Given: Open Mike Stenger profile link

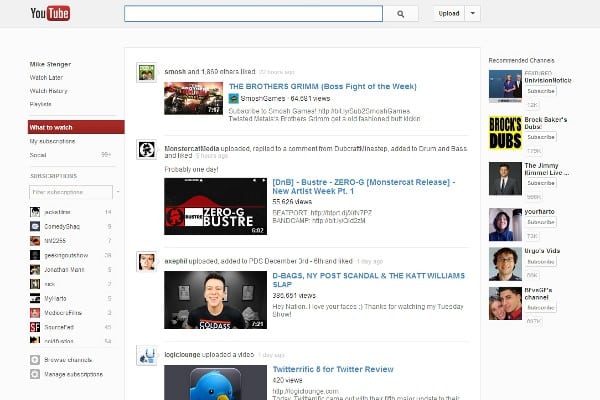Looking at the screenshot, I should pos(50,64).
